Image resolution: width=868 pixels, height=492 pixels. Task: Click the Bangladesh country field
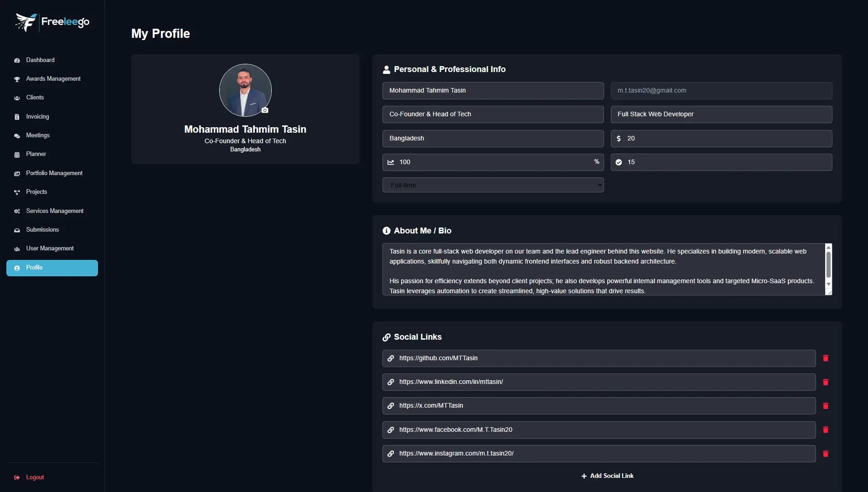click(493, 139)
